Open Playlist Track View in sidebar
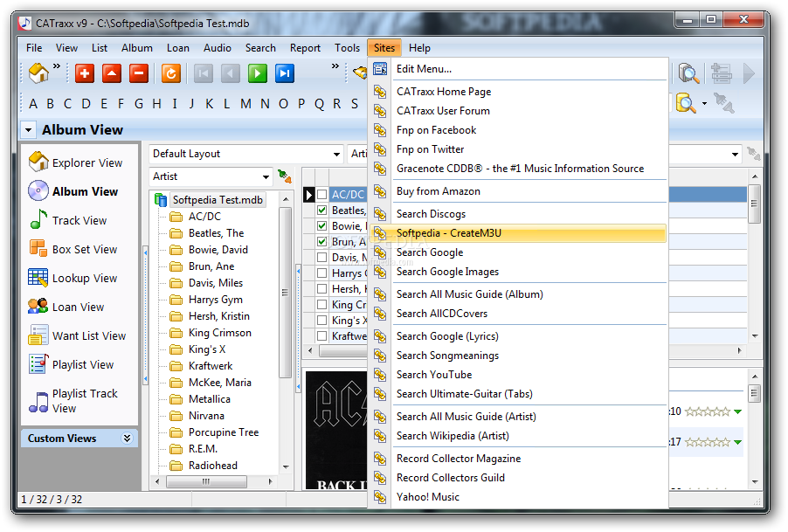The height and width of the screenshot is (532, 788). coord(73,400)
